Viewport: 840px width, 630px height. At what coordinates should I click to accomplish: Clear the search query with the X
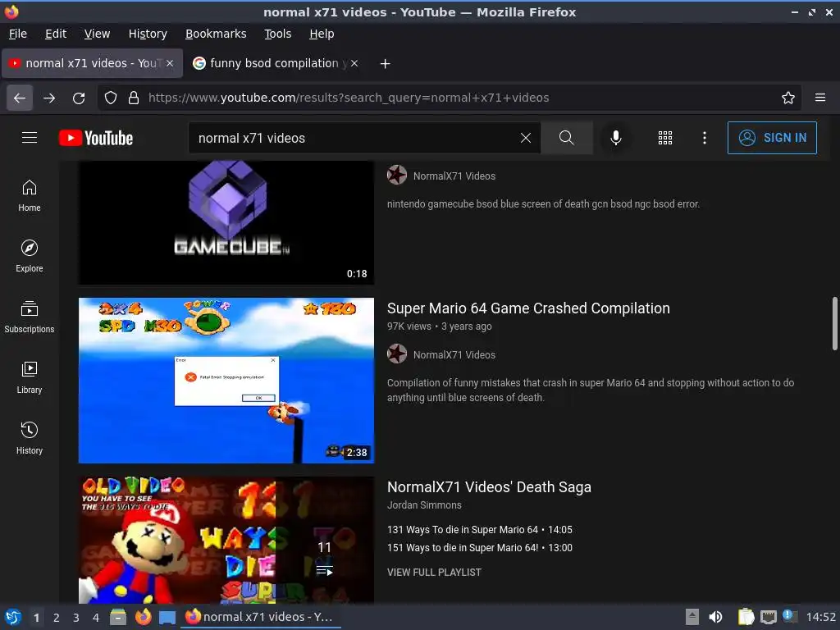tap(526, 138)
